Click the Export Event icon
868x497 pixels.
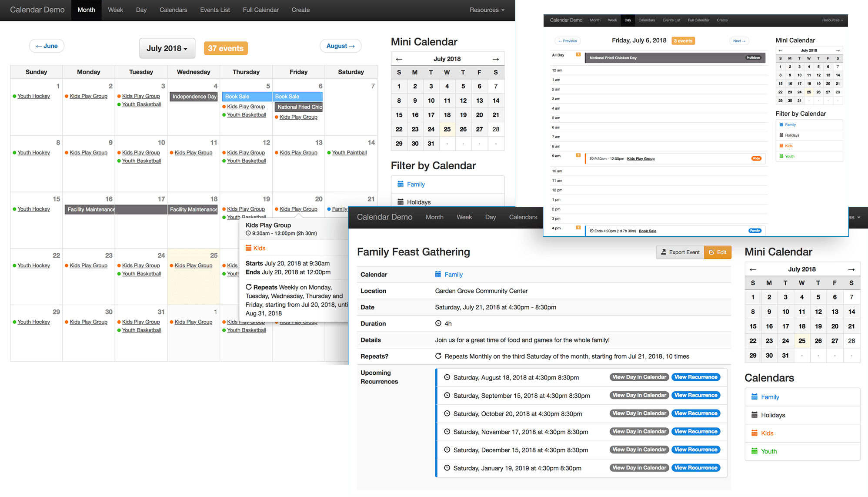click(x=664, y=252)
